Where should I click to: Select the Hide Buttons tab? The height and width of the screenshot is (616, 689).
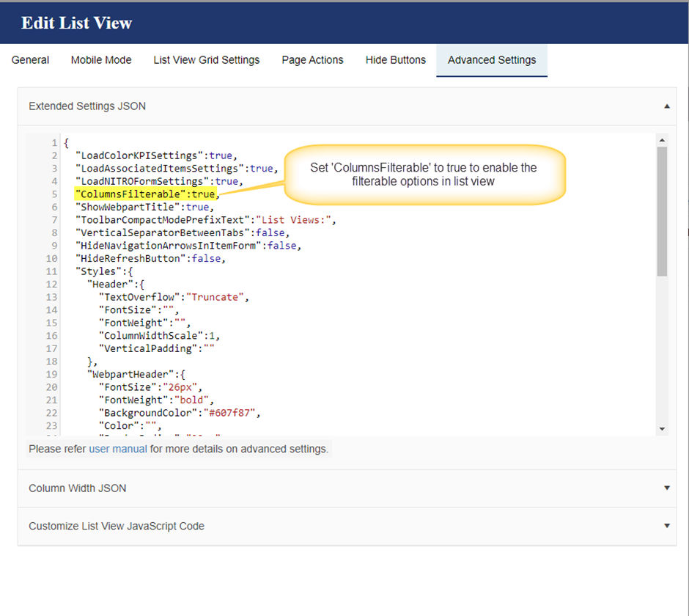[396, 60]
